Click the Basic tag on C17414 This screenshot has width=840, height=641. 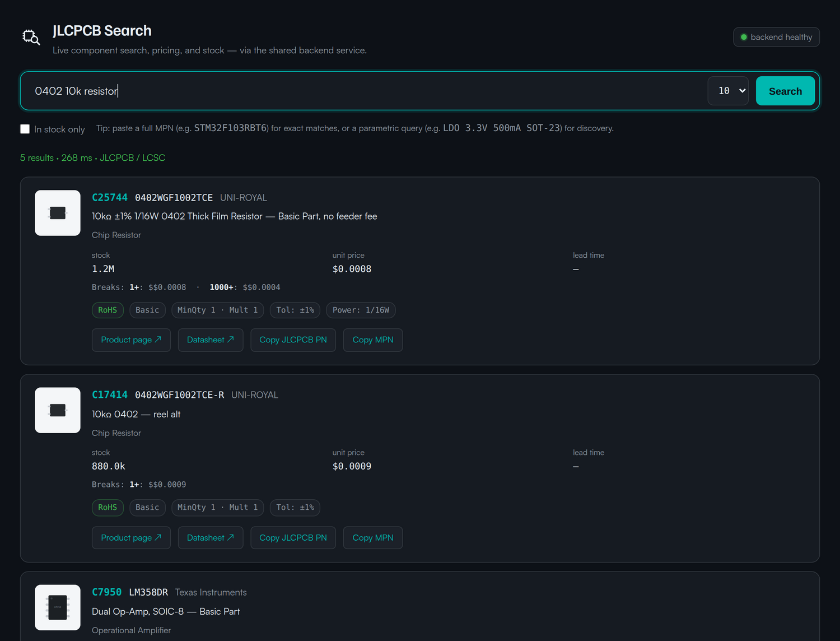coord(147,507)
